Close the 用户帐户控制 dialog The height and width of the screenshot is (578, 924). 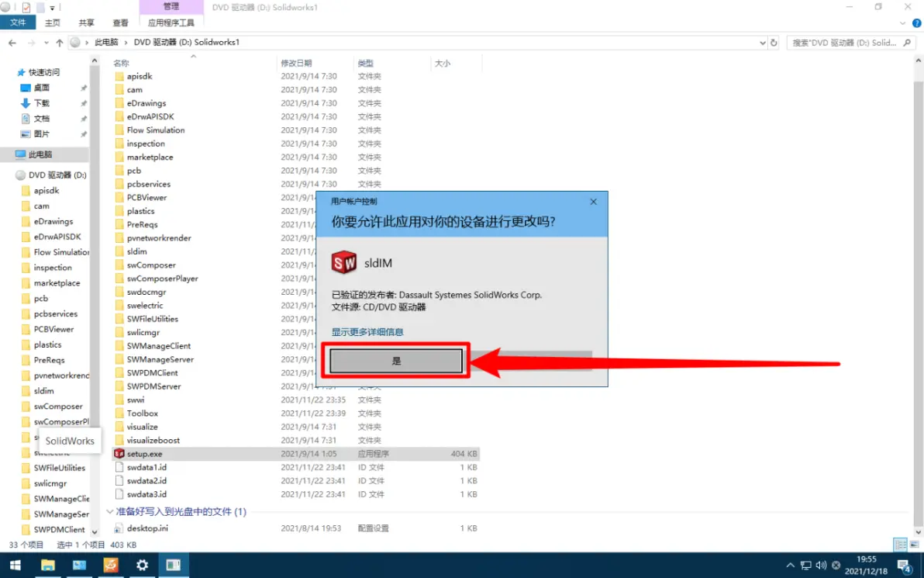pyautogui.click(x=594, y=202)
